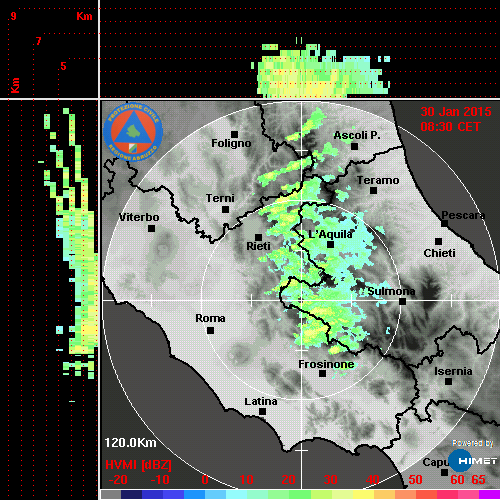Pick the gray swatch in the color scale
Image resolution: width=500 pixels, height=500 pixels.
pyautogui.click(x=111, y=494)
